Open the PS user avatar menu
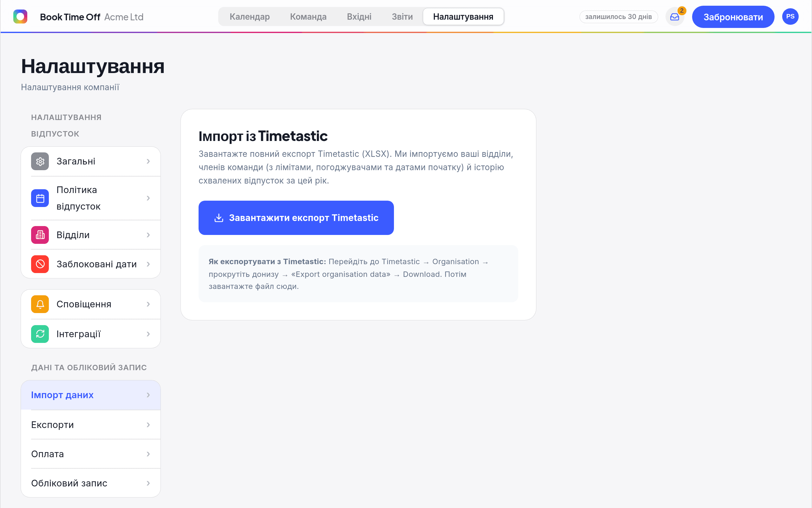 click(x=790, y=17)
